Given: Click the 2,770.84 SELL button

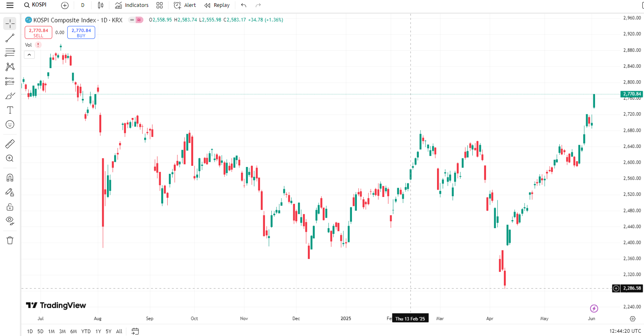Looking at the screenshot, I should coord(38,32).
